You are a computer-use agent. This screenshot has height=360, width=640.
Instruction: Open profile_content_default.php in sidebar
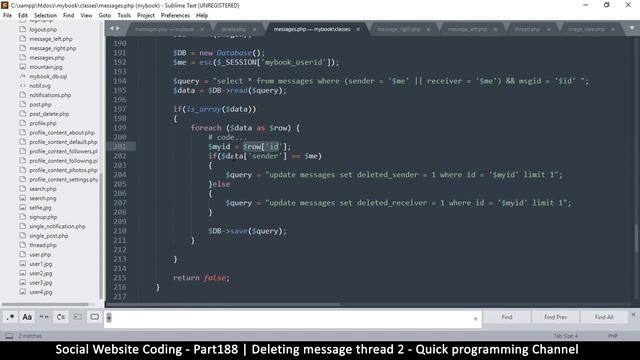pos(63,142)
